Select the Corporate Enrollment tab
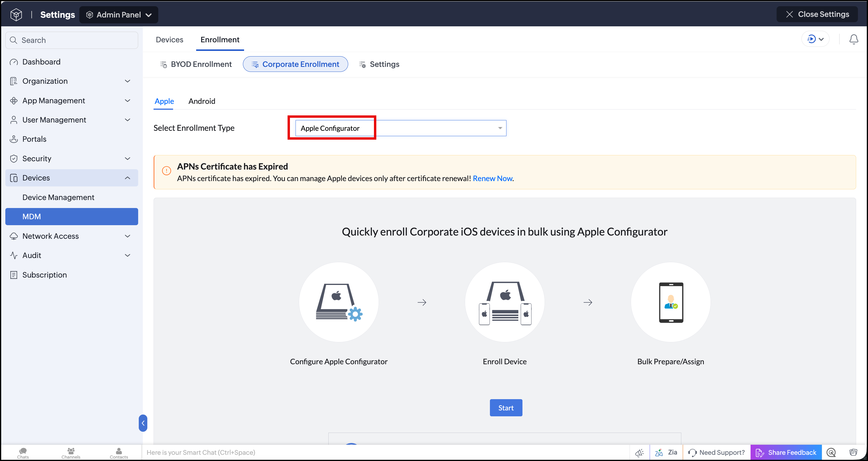The image size is (868, 461). point(295,65)
